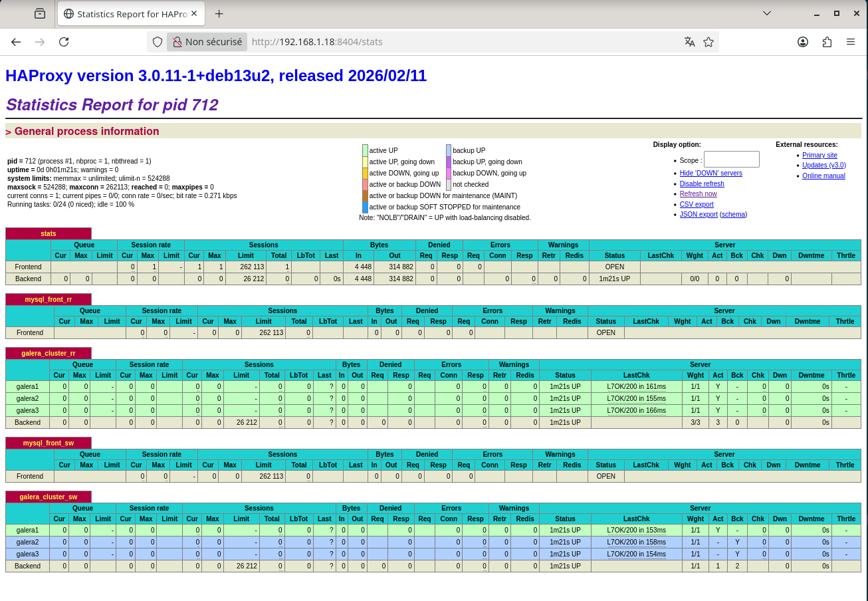This screenshot has width=868, height=601.
Task: Visit the Primary site link
Action: click(819, 156)
